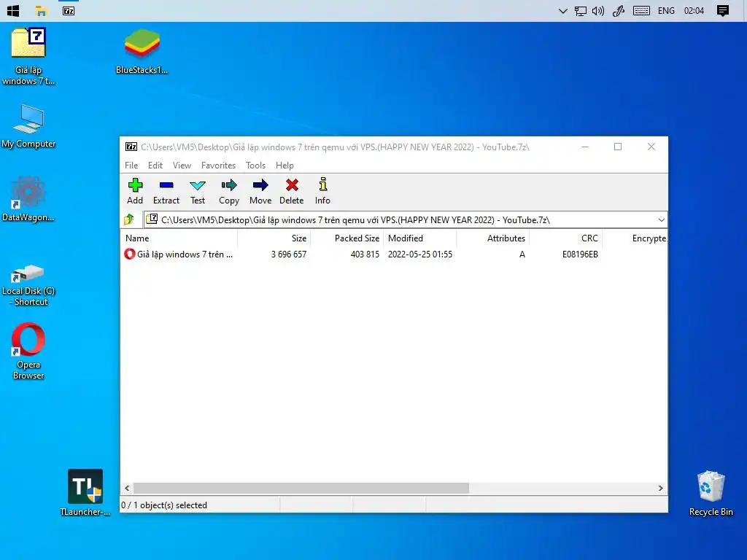
Task: Click the scroll left arrow
Action: tap(127, 488)
